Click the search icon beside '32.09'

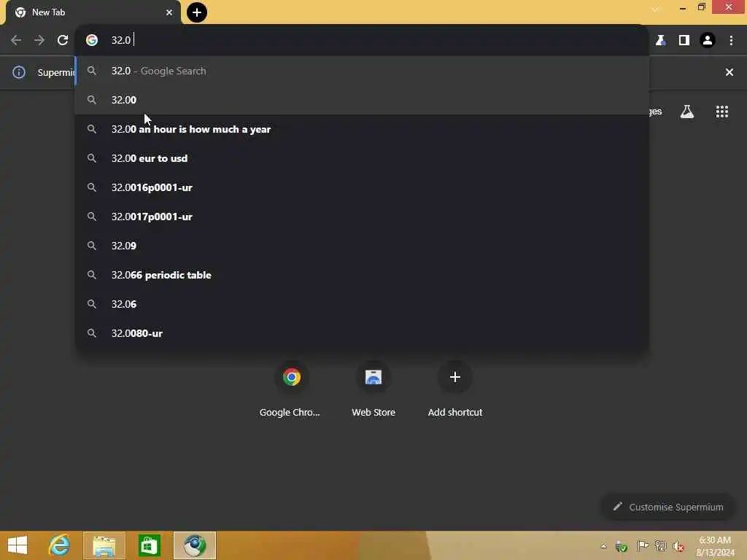(92, 246)
